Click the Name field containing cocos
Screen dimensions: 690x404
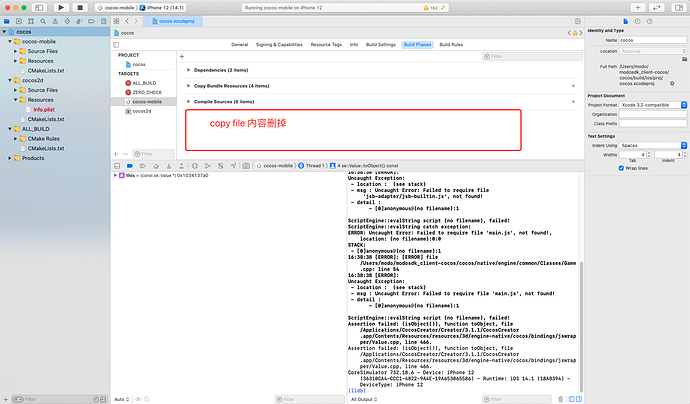pyautogui.click(x=653, y=40)
